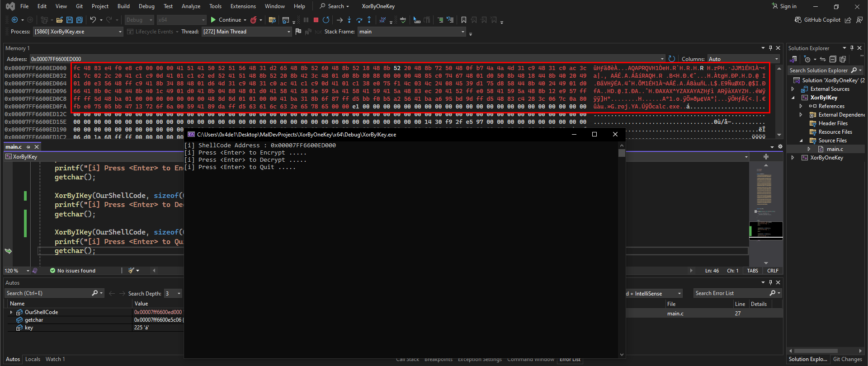Click Sync with Active Document in Solution Explorer

[823, 59]
